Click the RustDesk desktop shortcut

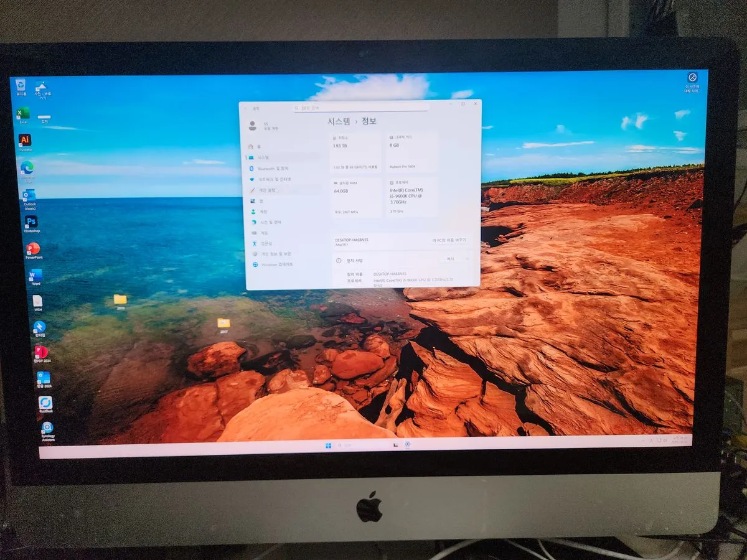click(45, 403)
